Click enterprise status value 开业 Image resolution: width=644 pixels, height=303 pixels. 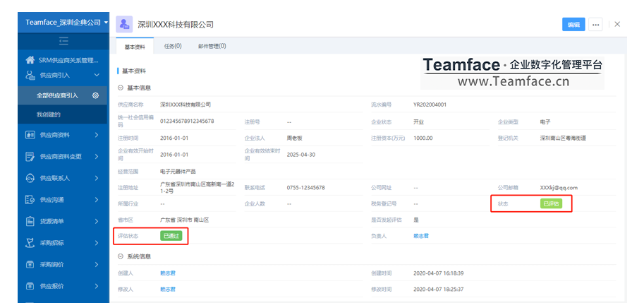[418, 122]
